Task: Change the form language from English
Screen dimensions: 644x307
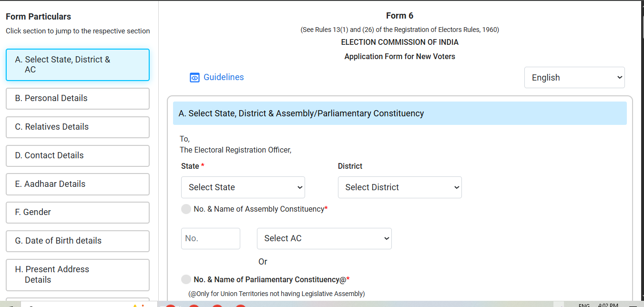Action: pos(574,78)
